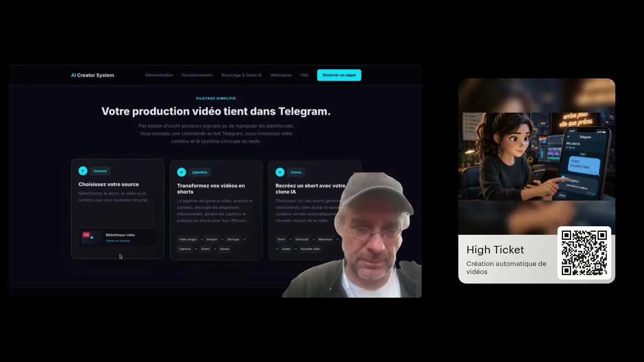The image size is (644, 362).
Task: Go to Recyclage & Clone IA section
Action: coord(242,75)
